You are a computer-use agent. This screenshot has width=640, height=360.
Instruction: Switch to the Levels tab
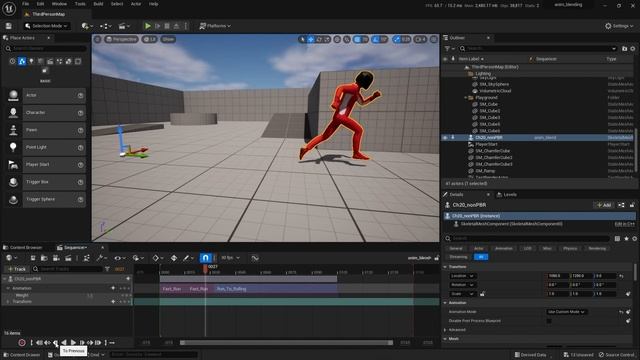coord(507,195)
